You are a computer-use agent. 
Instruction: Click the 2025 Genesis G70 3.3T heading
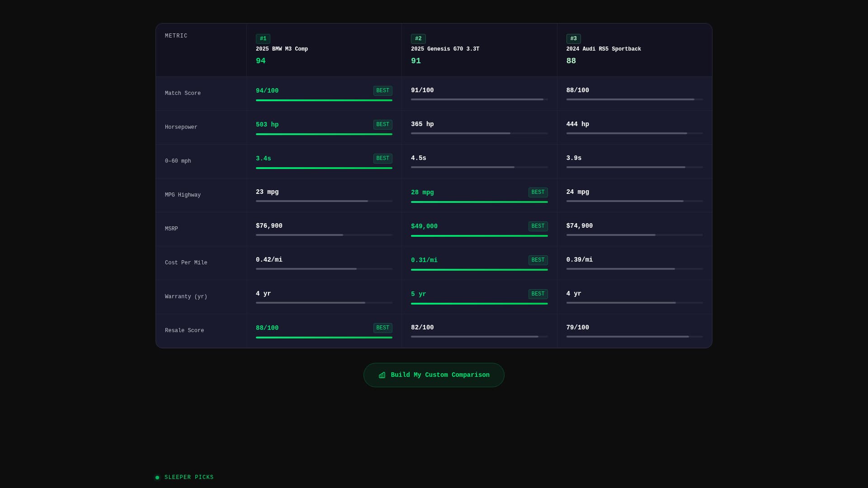click(x=445, y=49)
